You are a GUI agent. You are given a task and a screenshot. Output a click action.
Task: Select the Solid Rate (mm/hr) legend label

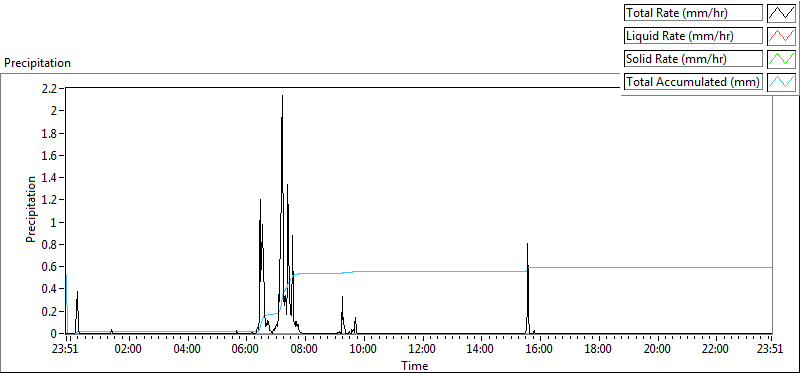pos(693,59)
